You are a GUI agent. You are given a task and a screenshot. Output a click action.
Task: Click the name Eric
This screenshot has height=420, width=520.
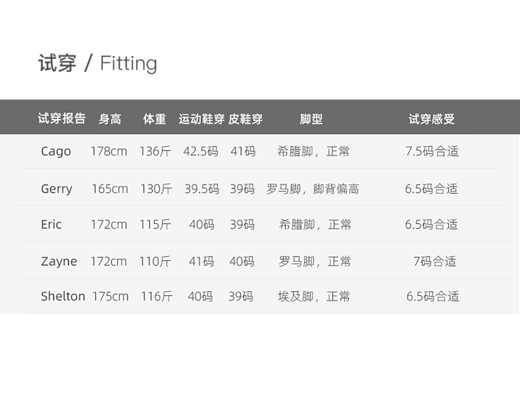point(51,224)
